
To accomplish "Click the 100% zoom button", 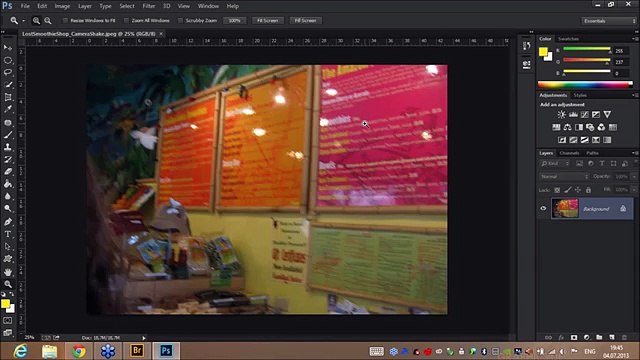I will click(x=234, y=20).
